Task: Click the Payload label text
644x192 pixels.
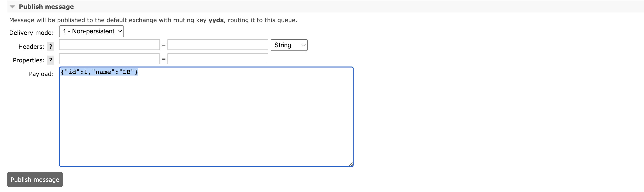Action: (41, 74)
